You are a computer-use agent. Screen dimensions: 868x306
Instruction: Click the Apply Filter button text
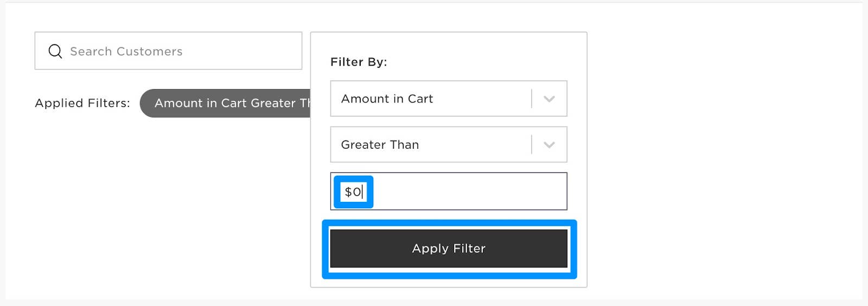pos(449,248)
